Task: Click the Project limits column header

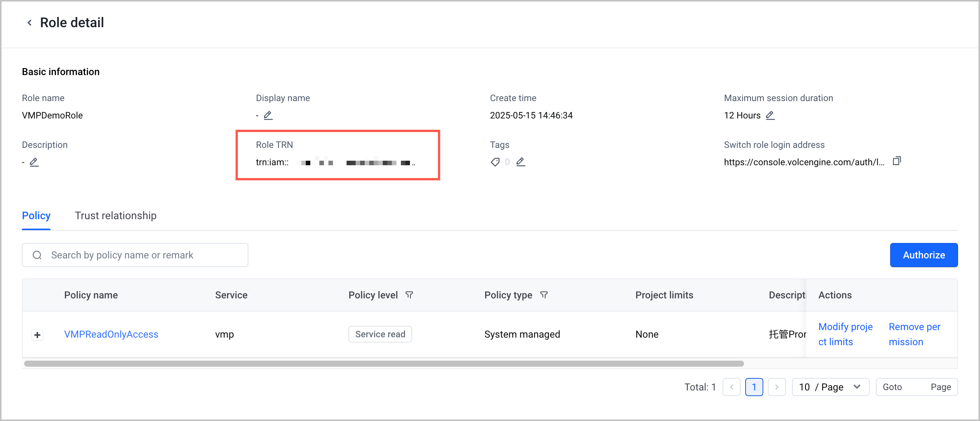Action: point(664,295)
